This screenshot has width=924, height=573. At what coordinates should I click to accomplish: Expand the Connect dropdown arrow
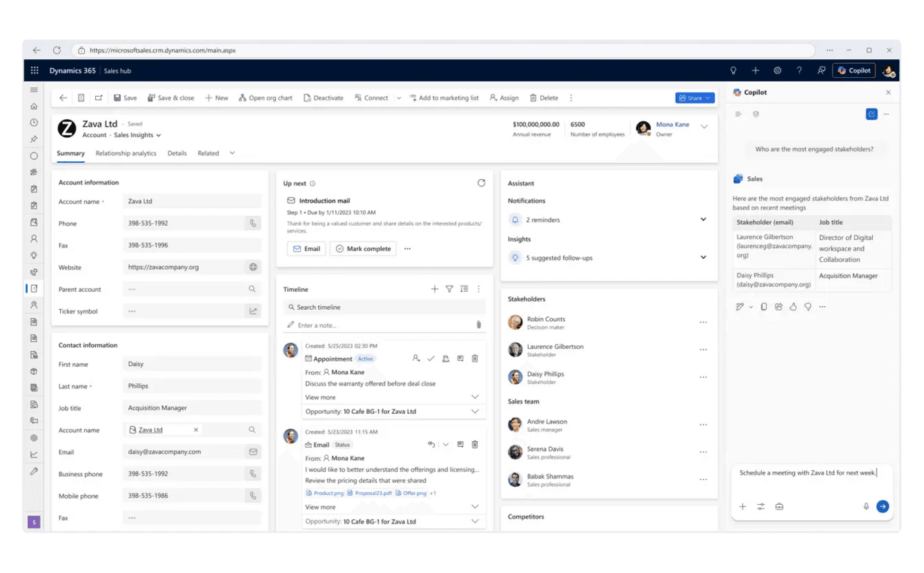[x=398, y=97]
